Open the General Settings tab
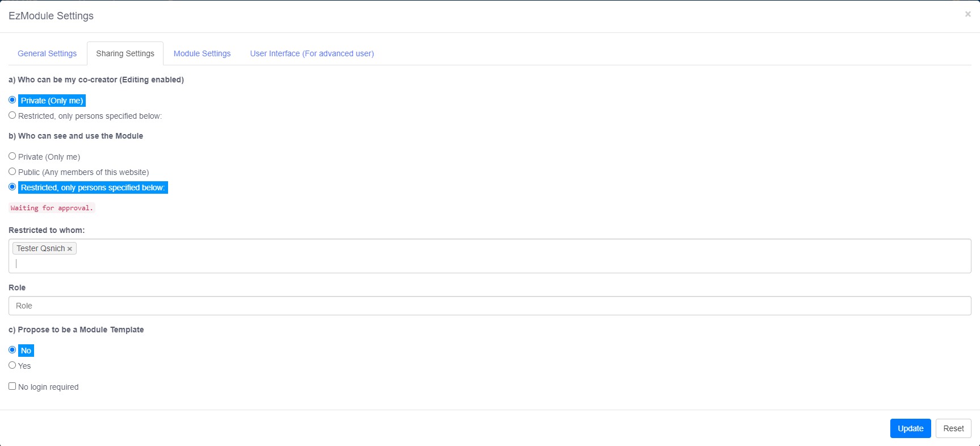Viewport: 980px width, 446px height. pos(47,53)
